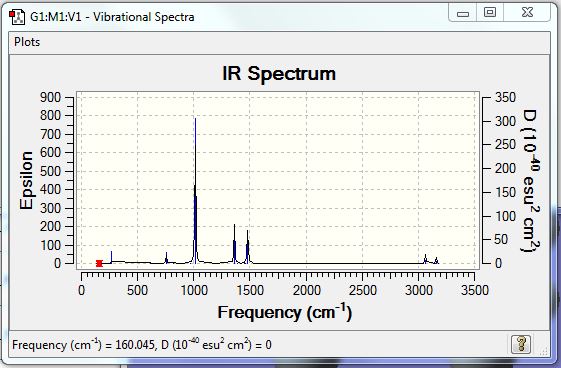Click the low-frequency peak near 260 cm-1
This screenshot has height=368, width=561.
tap(111, 257)
